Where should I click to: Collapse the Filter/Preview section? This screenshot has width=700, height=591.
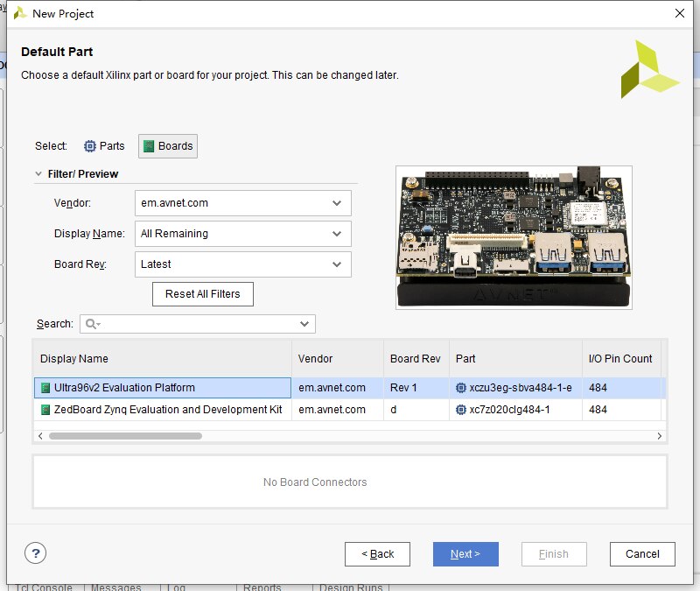coord(38,174)
